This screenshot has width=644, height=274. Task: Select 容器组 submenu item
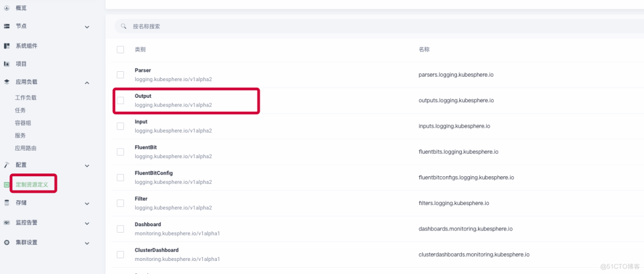click(x=23, y=123)
